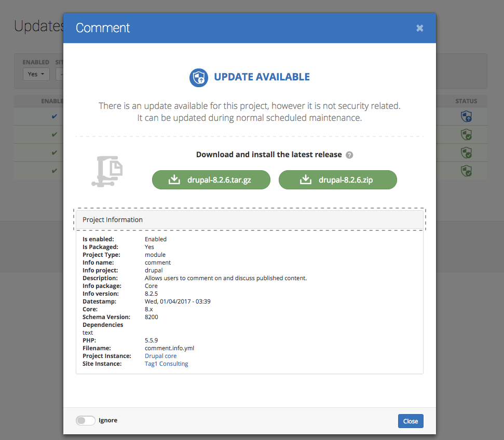Click enabled checkmark in third table row
This screenshot has height=440, width=504.
coord(55,153)
